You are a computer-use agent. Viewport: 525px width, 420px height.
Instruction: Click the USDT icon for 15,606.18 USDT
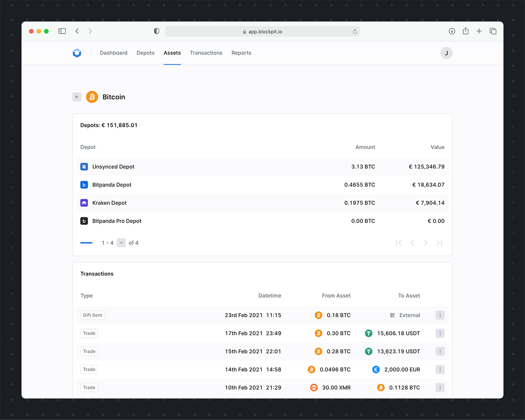coord(368,333)
